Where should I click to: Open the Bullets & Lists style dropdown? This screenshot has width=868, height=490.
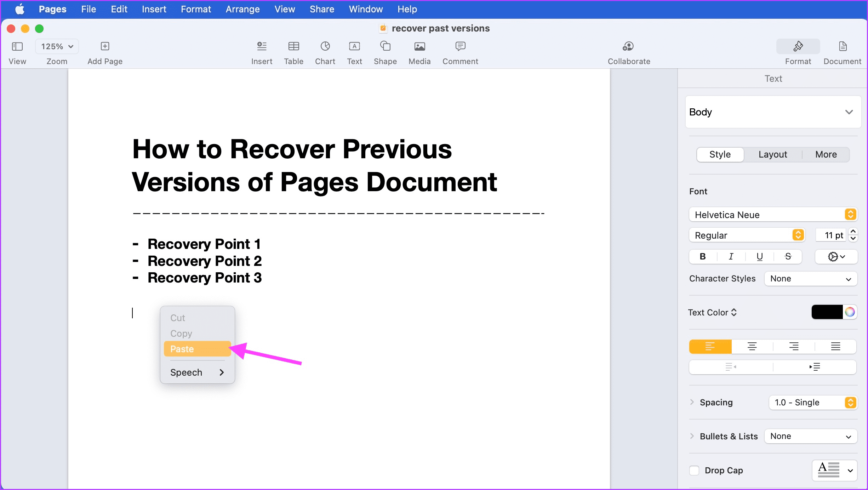point(811,436)
